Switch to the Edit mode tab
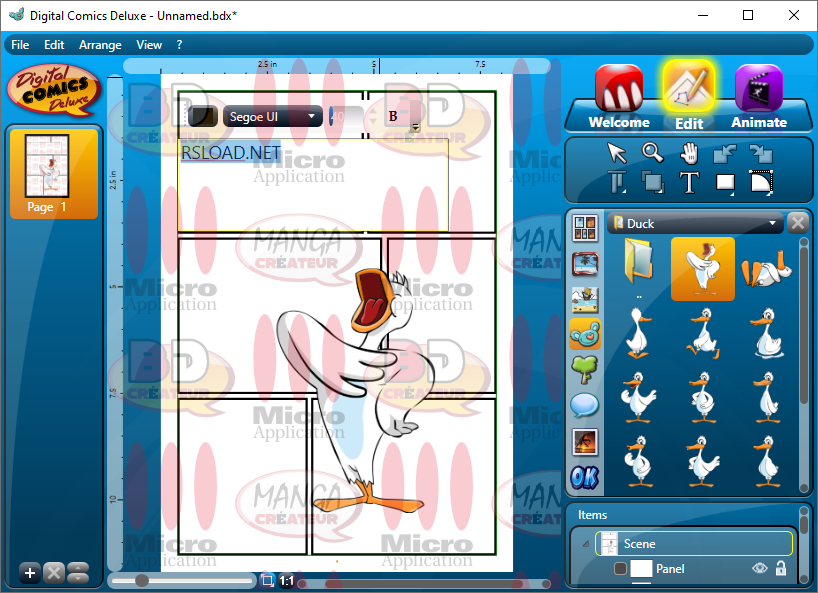 (689, 96)
